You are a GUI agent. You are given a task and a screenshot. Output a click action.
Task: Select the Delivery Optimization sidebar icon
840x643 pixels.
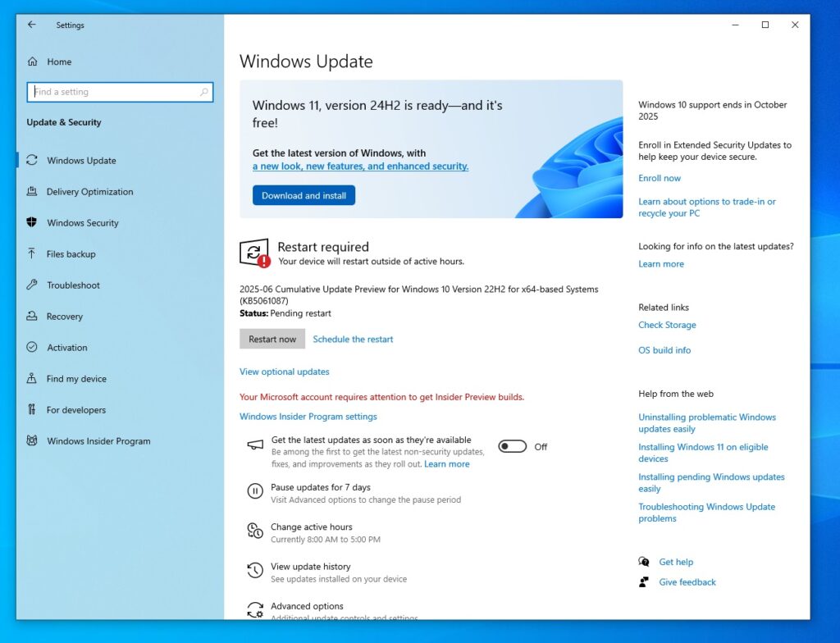33,191
